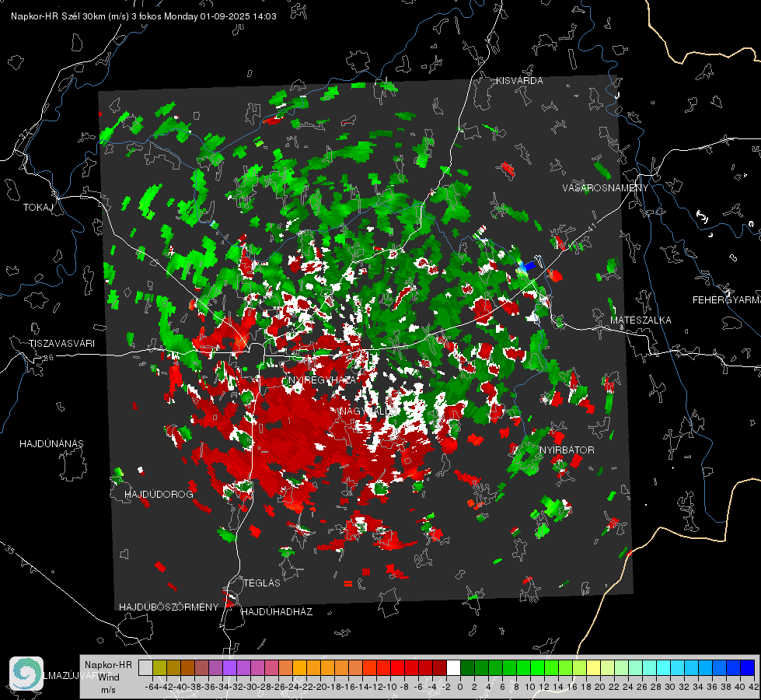Click the spiral weather service logo
This screenshot has width=761, height=700.
click(x=26, y=674)
